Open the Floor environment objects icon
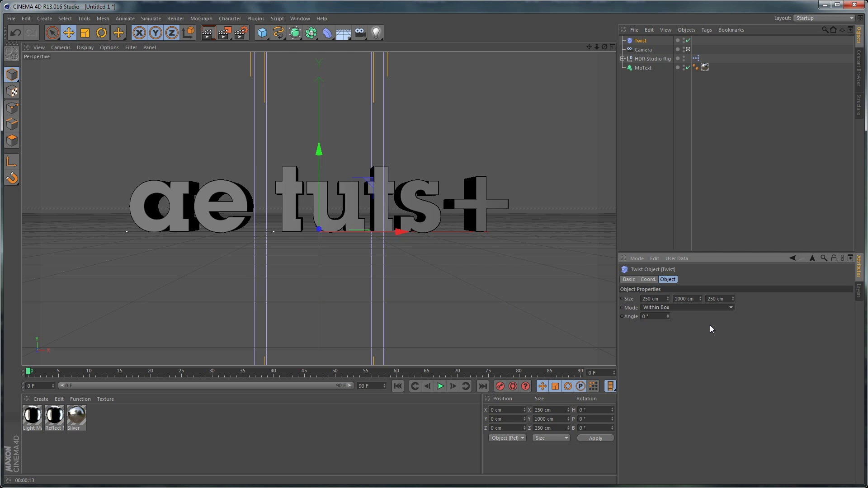Screen dimensions: 868x488 [x=344, y=33]
